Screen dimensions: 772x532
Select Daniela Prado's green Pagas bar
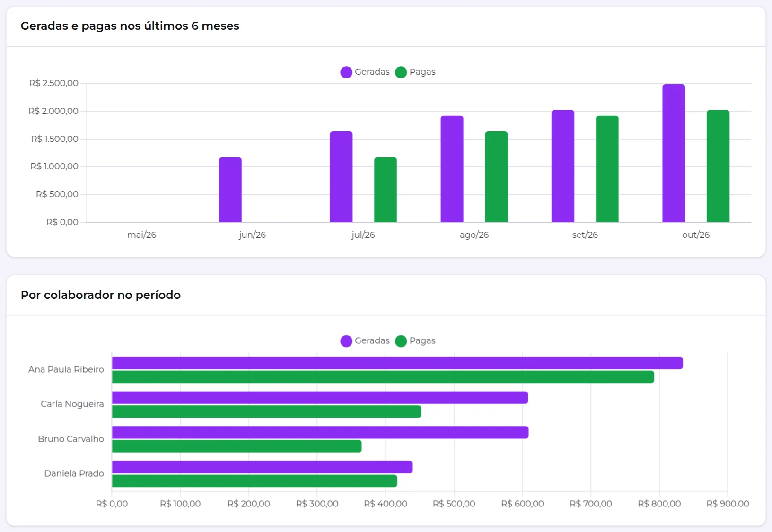254,481
